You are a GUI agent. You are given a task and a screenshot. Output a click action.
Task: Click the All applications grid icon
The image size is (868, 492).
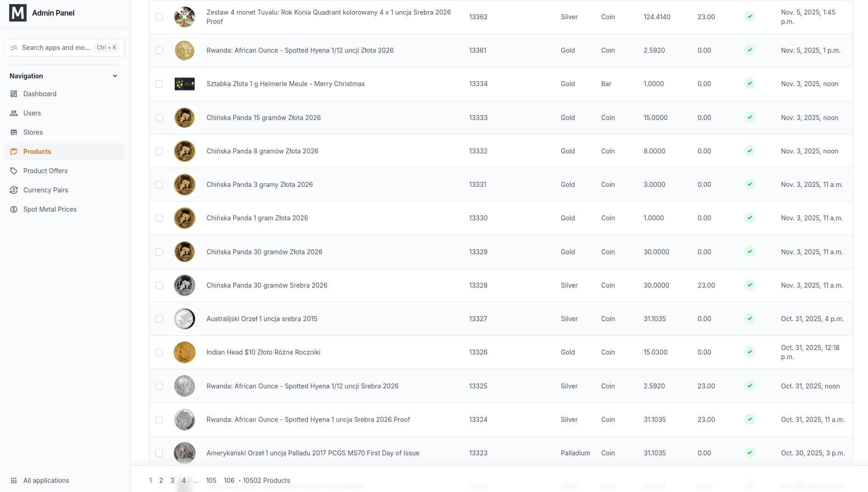(x=14, y=481)
